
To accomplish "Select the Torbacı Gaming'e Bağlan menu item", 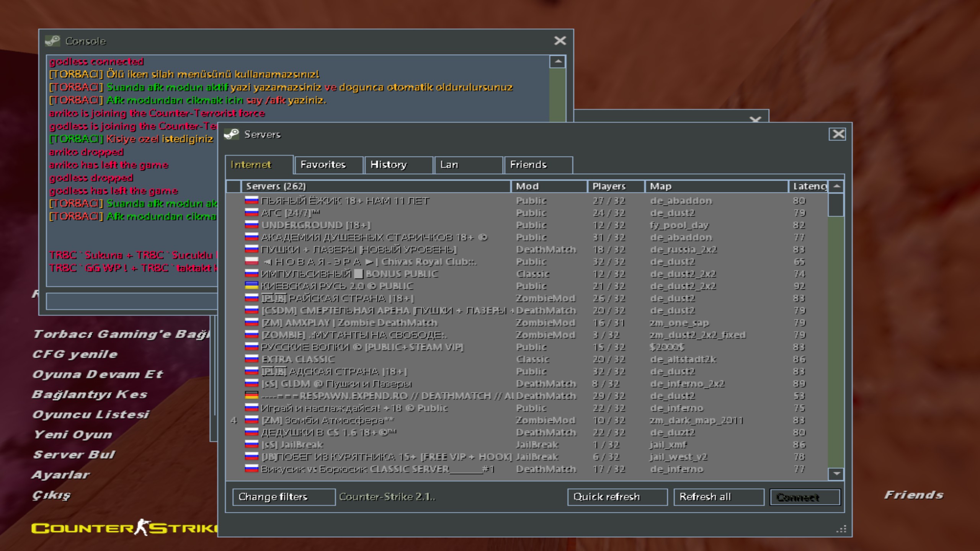I will [122, 334].
